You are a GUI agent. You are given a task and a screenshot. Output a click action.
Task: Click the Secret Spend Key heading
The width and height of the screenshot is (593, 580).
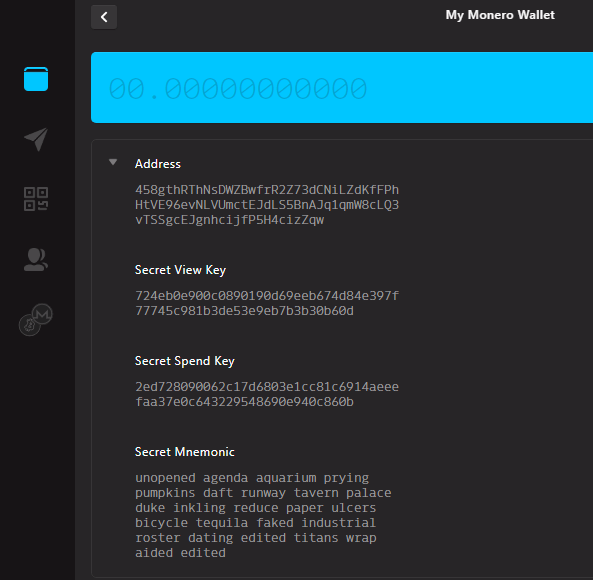pos(185,361)
